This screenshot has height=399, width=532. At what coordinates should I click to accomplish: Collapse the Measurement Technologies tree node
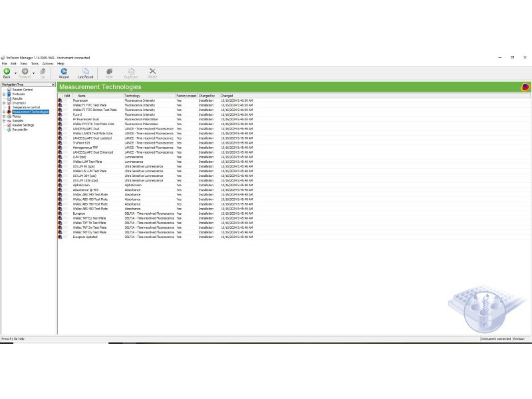point(4,112)
